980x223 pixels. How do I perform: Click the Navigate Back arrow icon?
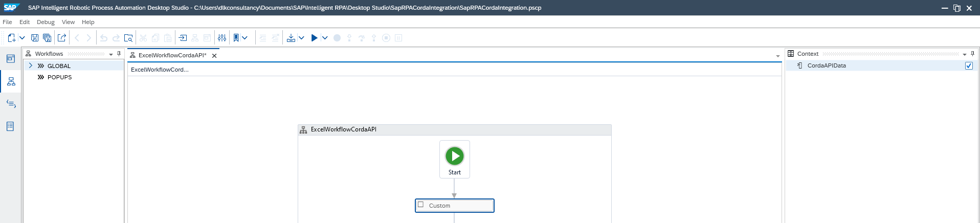pyautogui.click(x=77, y=38)
